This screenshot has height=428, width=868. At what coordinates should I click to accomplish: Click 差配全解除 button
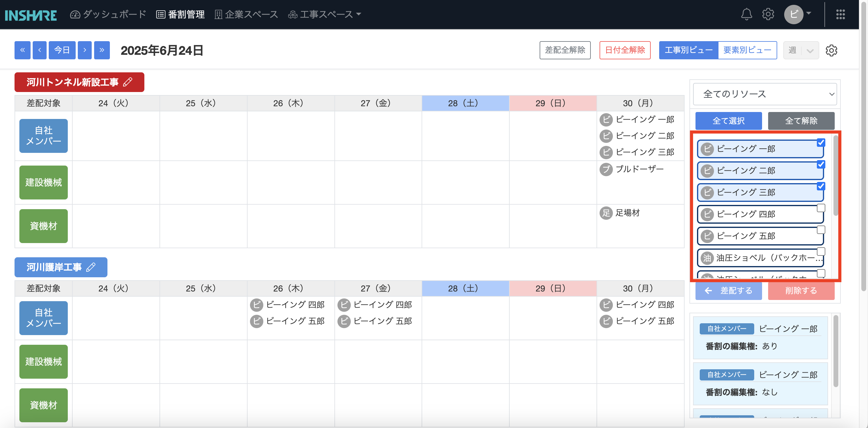point(565,50)
